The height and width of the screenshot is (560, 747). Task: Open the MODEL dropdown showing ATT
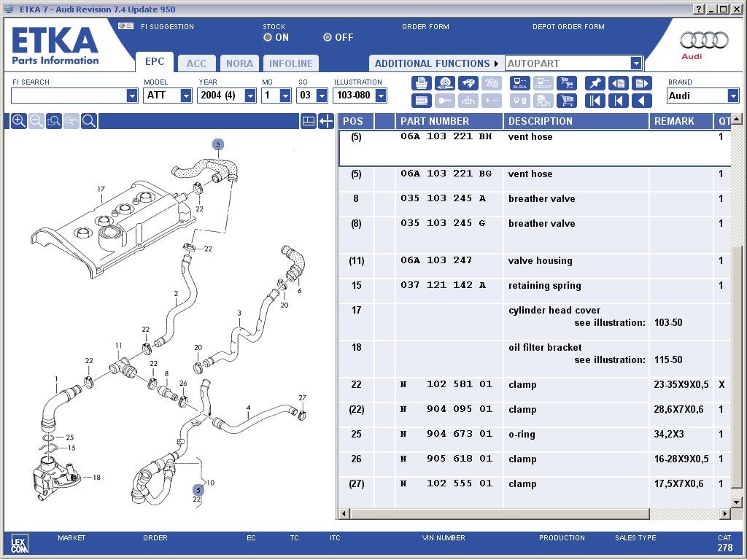(x=186, y=96)
